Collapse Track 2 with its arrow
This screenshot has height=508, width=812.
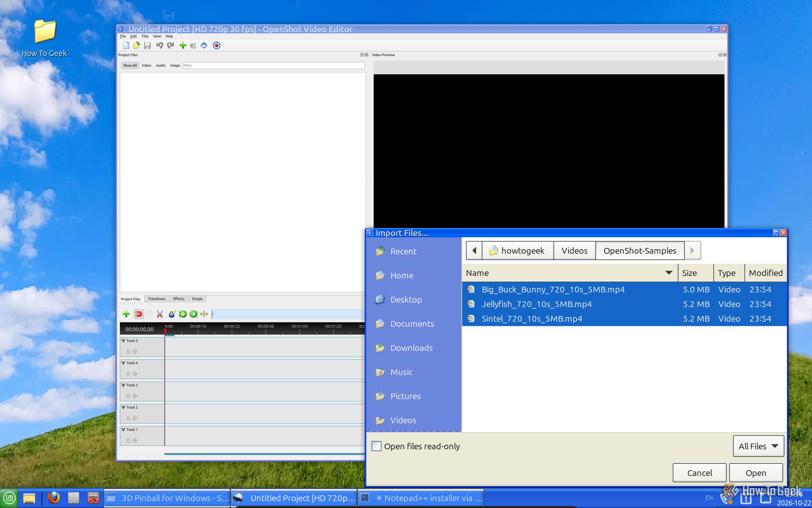click(123, 407)
